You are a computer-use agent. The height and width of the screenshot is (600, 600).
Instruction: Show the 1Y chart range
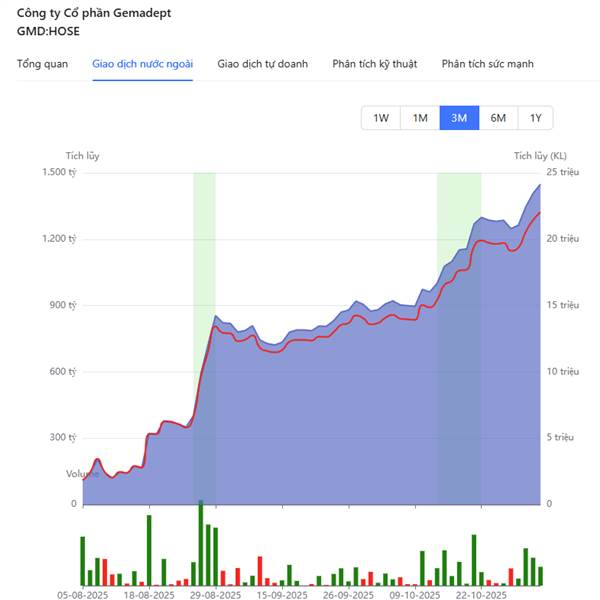pyautogui.click(x=536, y=118)
